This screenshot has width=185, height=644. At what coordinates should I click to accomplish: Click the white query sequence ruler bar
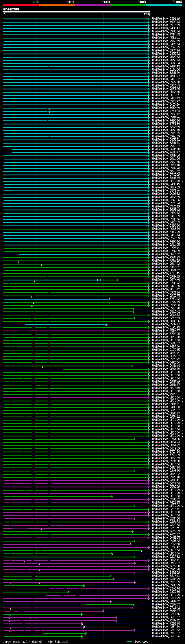click(76, 12)
